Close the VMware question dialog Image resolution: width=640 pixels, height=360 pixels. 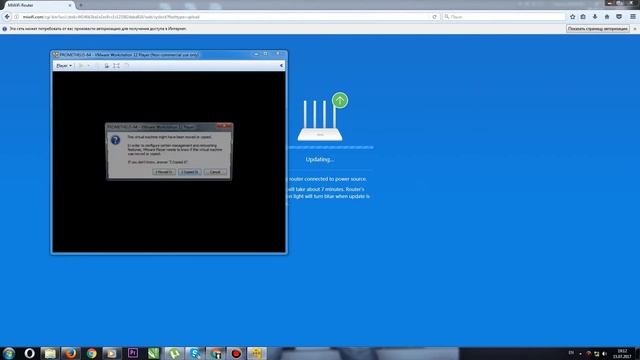(225, 127)
